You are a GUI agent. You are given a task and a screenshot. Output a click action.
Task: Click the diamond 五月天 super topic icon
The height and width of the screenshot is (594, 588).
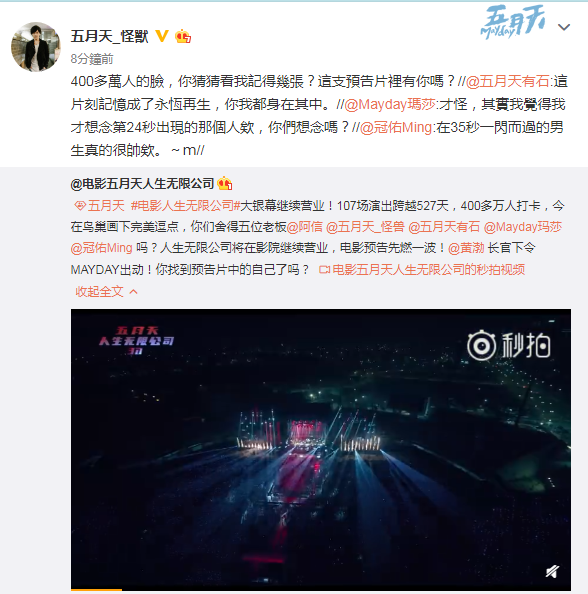coord(80,206)
